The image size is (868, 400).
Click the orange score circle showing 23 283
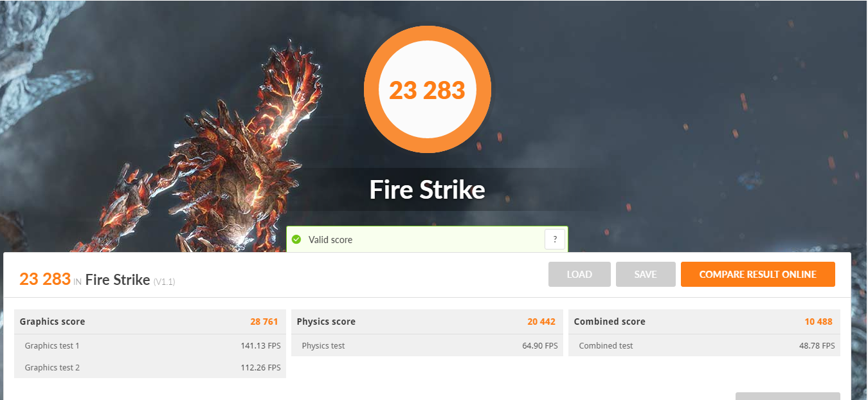pyautogui.click(x=428, y=89)
